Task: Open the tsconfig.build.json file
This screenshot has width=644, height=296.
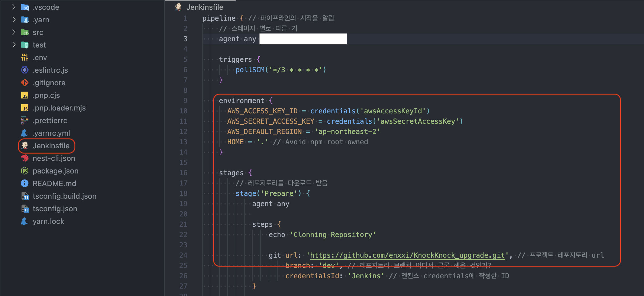Action: tap(65, 196)
